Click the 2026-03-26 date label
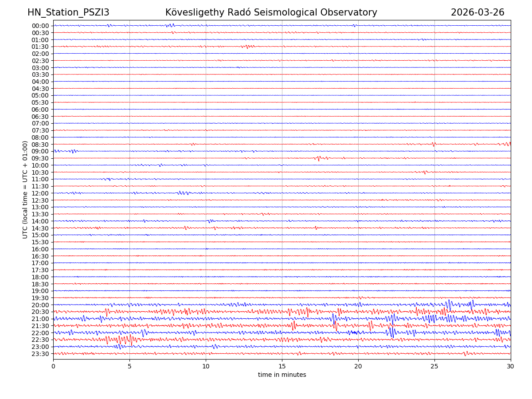 477,12
